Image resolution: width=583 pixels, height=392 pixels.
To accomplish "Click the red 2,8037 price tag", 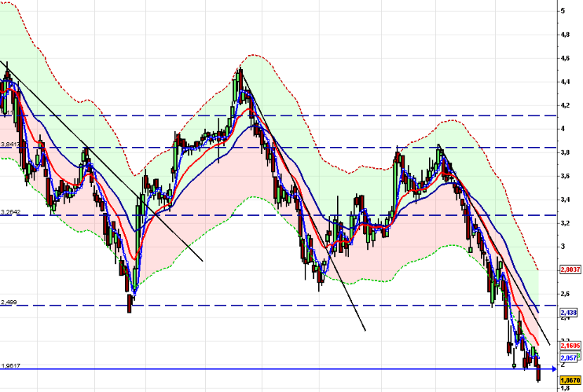I will coord(570,269).
